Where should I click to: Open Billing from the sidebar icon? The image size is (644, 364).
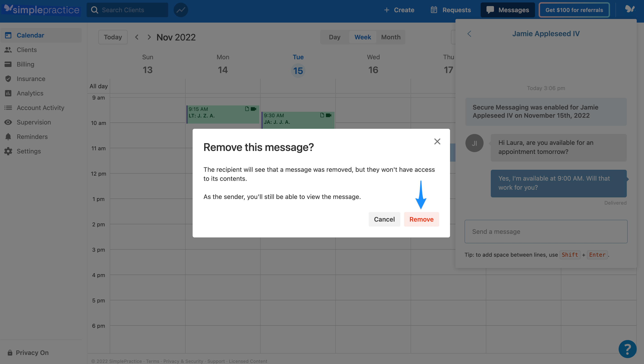click(x=8, y=64)
